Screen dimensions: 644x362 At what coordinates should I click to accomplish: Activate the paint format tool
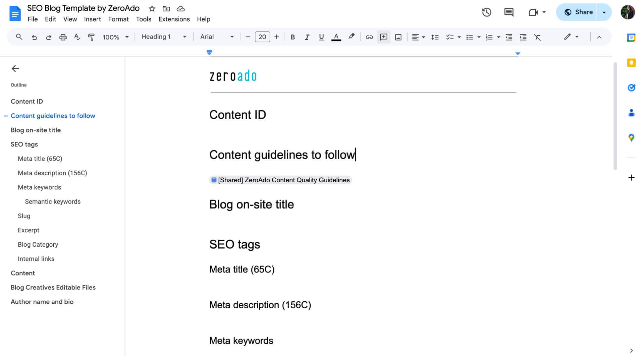(x=91, y=37)
